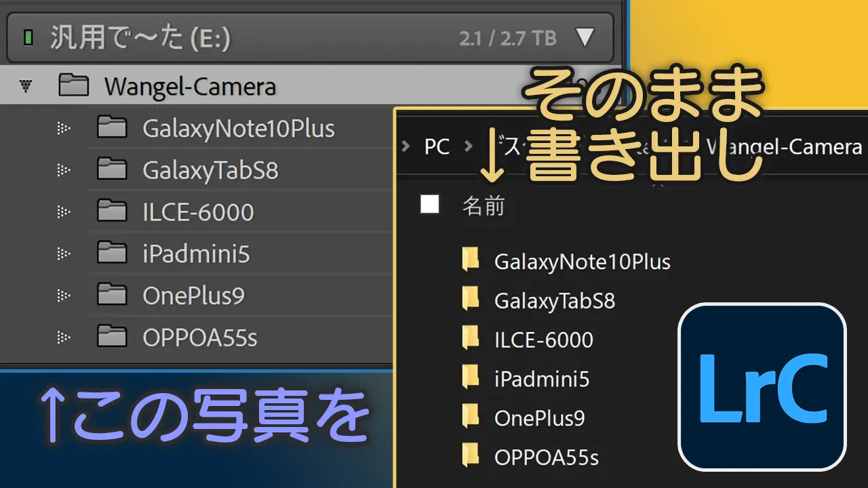The height and width of the screenshot is (488, 868).
Task: Open breadcrumb chevron before PC
Action: (406, 146)
